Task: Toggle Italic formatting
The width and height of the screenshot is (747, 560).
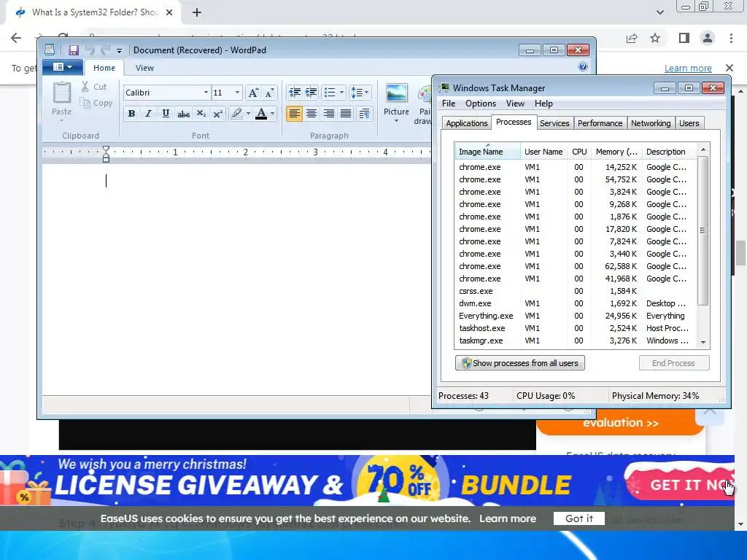Action: click(149, 113)
